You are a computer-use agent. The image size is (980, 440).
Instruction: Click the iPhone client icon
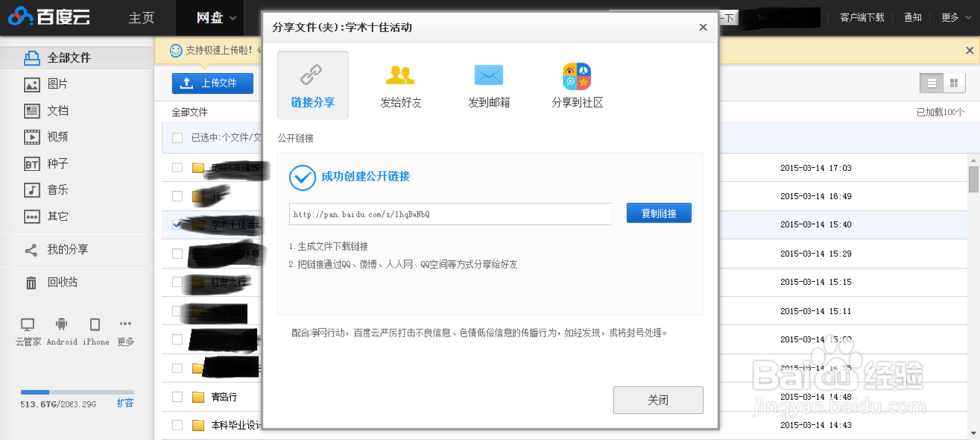95,325
